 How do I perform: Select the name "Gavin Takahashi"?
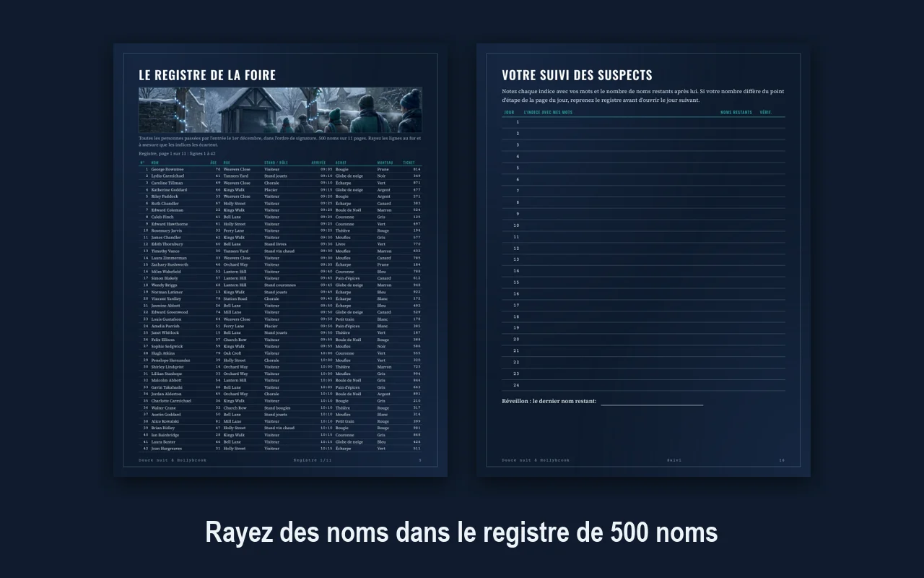[167, 387]
